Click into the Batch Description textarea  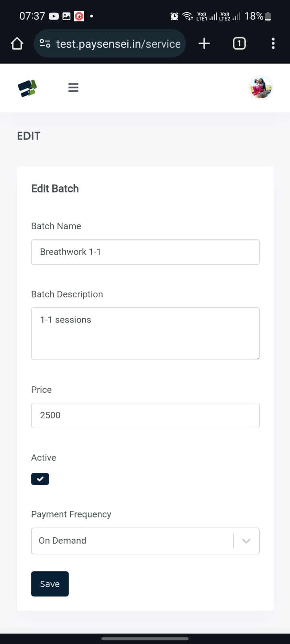(145, 333)
